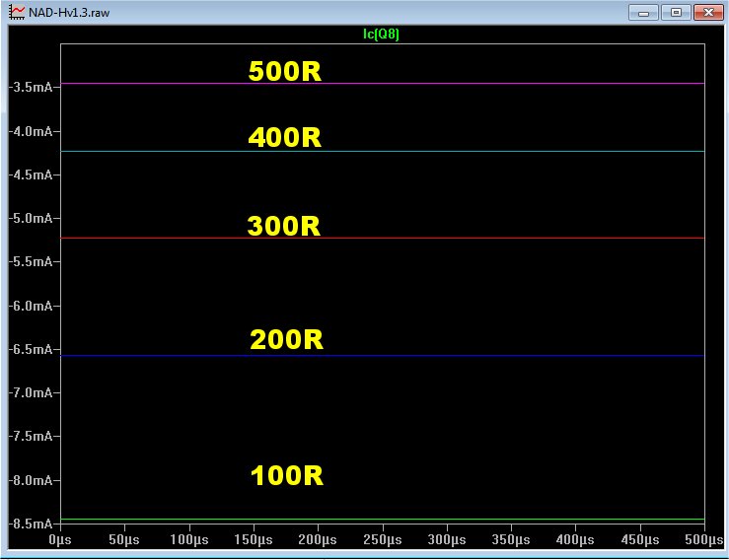729x560 pixels.
Task: Click the NAD-Hv1.3.raw window title text
Action: (69, 13)
